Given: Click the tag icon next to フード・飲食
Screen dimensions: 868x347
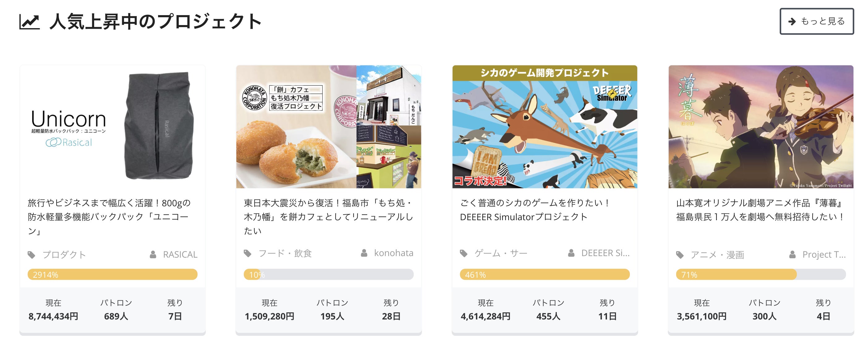Looking at the screenshot, I should pos(248,253).
